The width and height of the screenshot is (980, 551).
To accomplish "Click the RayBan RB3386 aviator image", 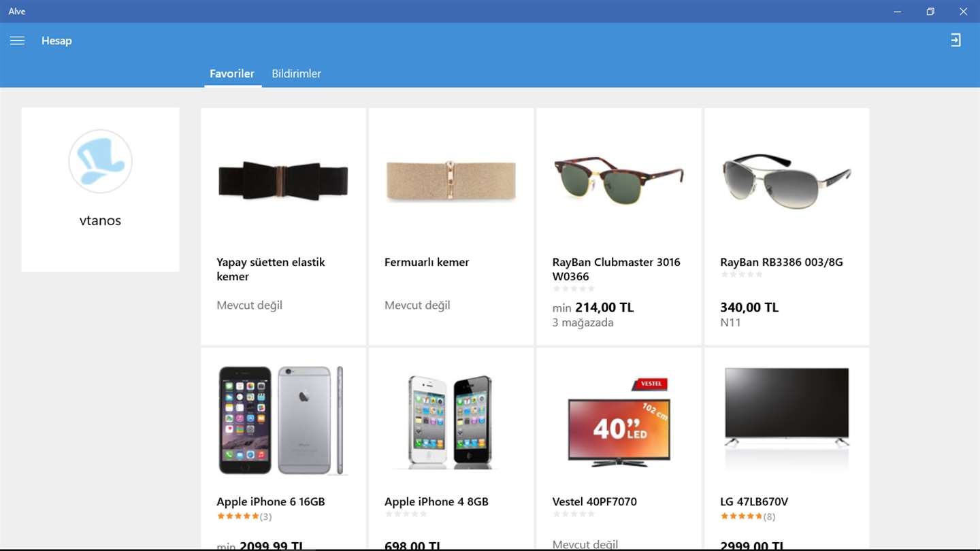I will coord(786,179).
